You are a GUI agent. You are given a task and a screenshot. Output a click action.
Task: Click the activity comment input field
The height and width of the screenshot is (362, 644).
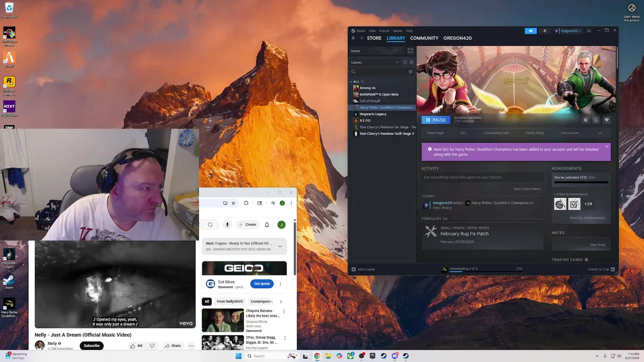[482, 177]
